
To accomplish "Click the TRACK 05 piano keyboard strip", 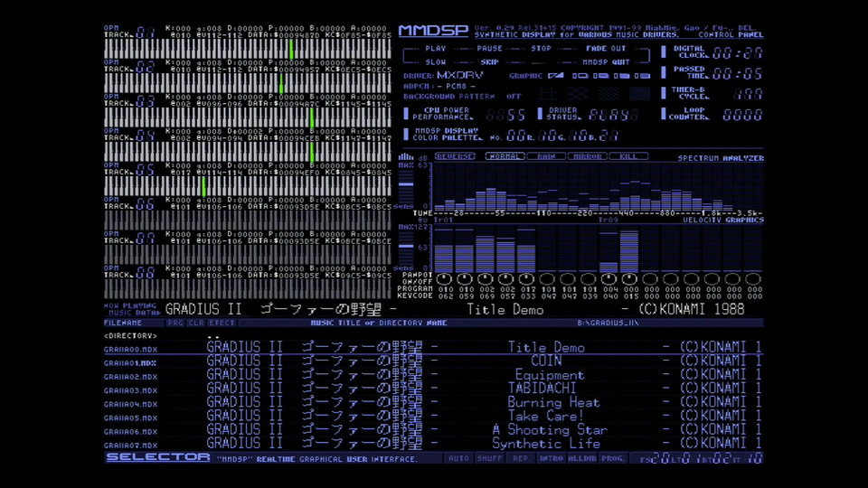I will point(248,186).
